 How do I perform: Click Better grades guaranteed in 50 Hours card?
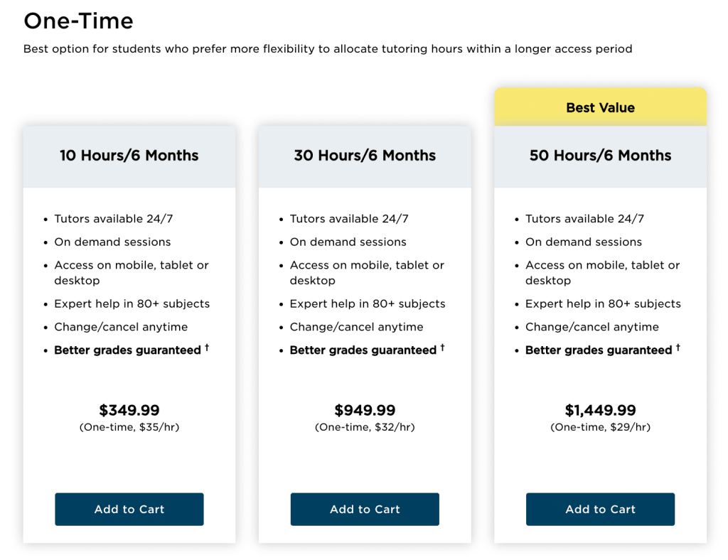[598, 350]
